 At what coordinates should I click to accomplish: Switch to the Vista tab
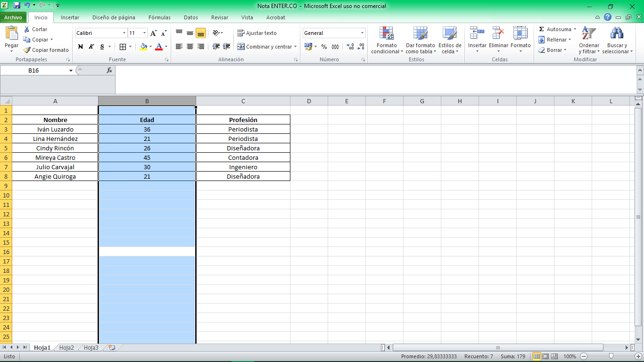click(247, 17)
